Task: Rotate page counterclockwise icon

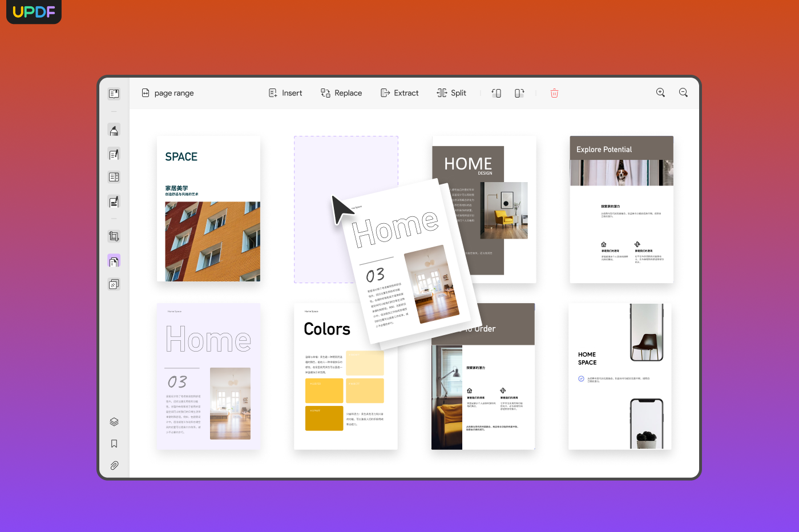Action: (497, 93)
